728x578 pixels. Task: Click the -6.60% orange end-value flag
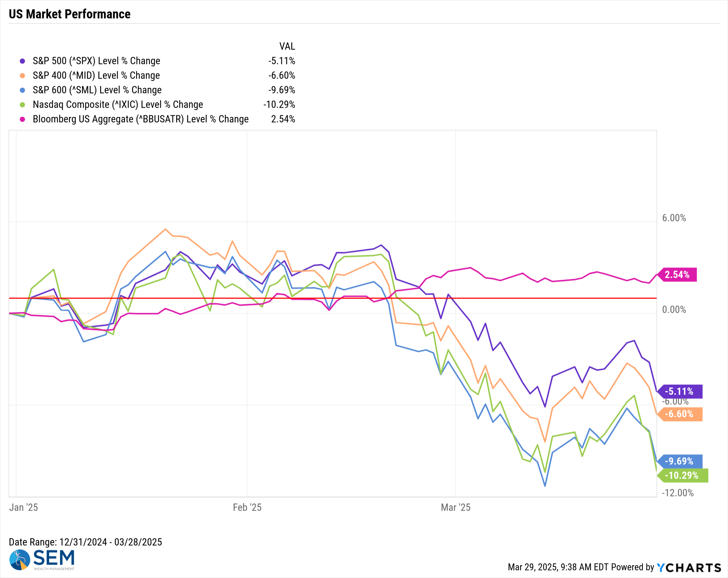pyautogui.click(x=679, y=414)
